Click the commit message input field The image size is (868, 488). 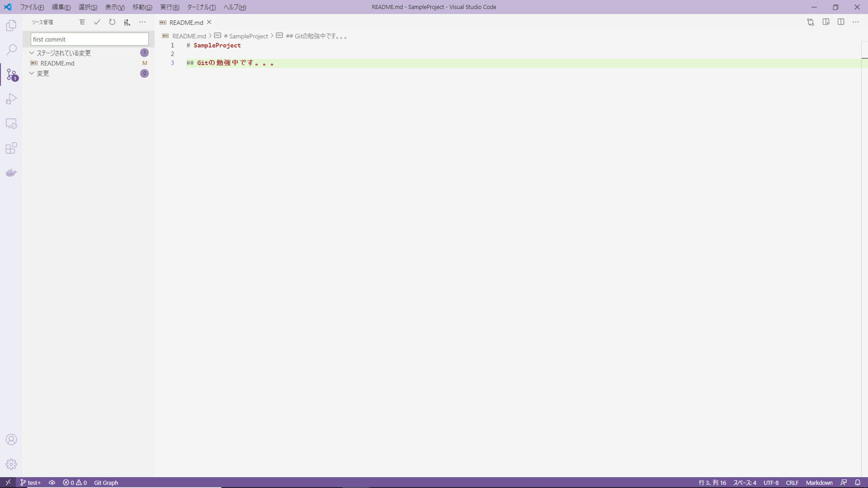89,39
